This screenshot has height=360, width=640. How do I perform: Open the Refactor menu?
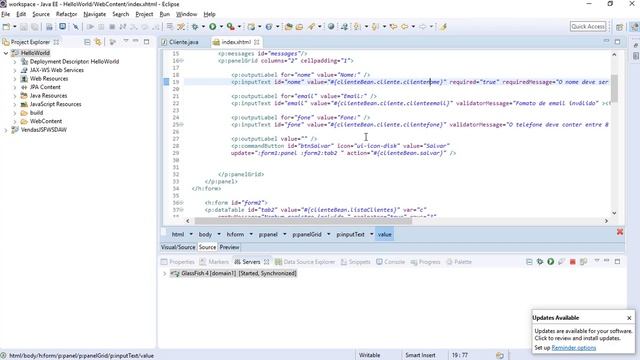[x=66, y=14]
